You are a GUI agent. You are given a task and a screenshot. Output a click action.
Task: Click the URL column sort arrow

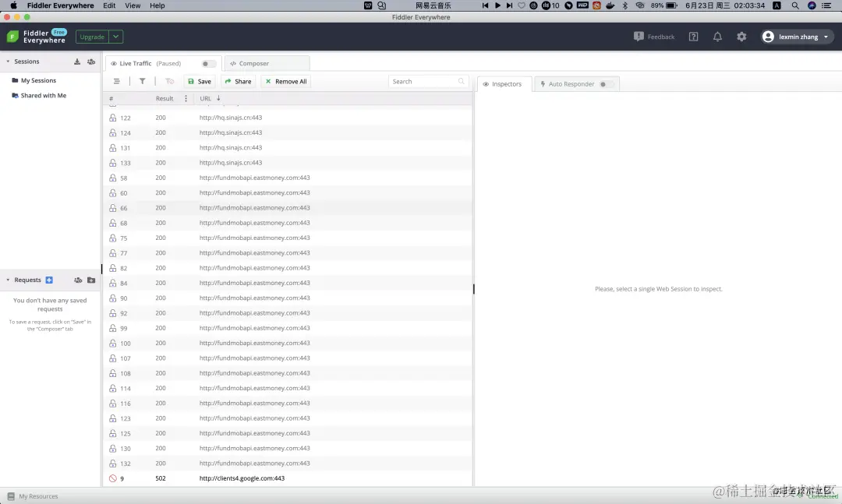pos(218,98)
